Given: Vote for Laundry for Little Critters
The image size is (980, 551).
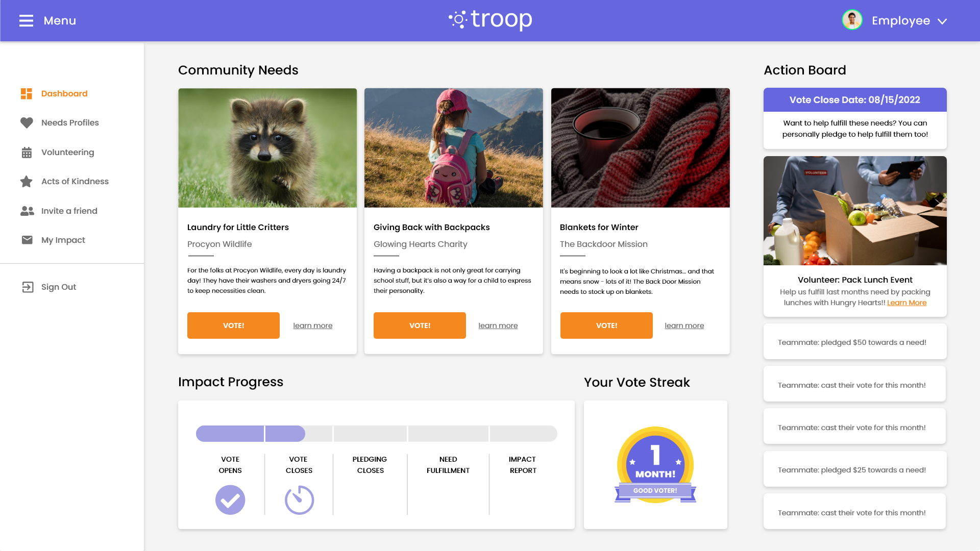Looking at the screenshot, I should pos(233,325).
